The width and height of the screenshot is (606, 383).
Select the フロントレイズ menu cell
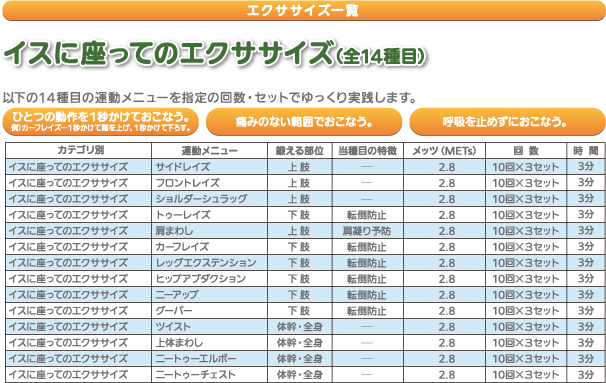[209, 182]
